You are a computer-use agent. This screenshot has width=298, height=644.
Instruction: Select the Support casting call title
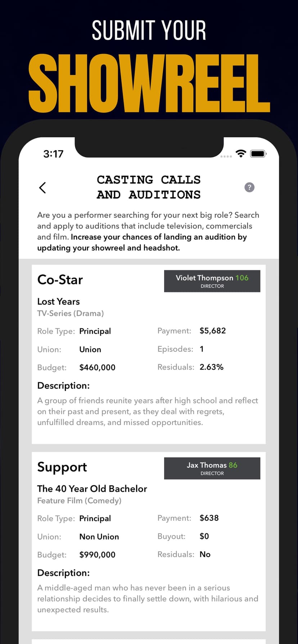[62, 467]
